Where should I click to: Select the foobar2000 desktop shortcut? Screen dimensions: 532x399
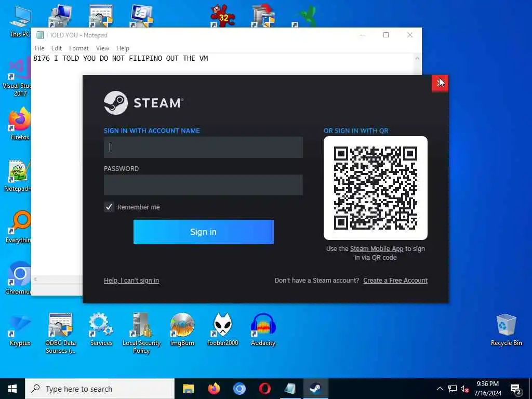(x=222, y=330)
